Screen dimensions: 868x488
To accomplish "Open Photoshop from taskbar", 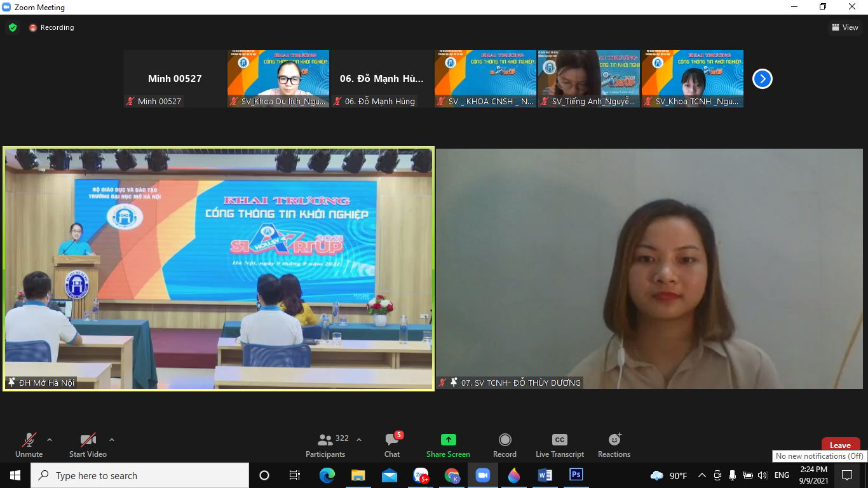I will (x=576, y=475).
